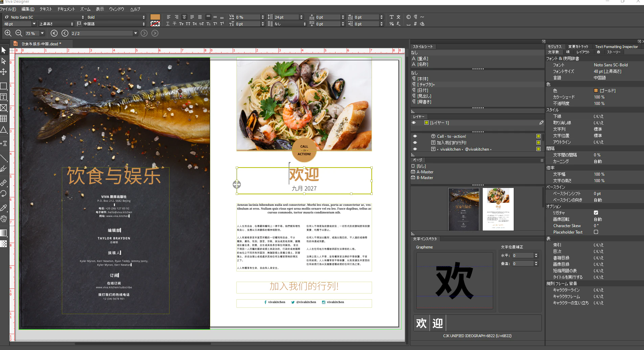The height and width of the screenshot is (350, 644).
Task: Select the Table tool
Action: point(4,118)
